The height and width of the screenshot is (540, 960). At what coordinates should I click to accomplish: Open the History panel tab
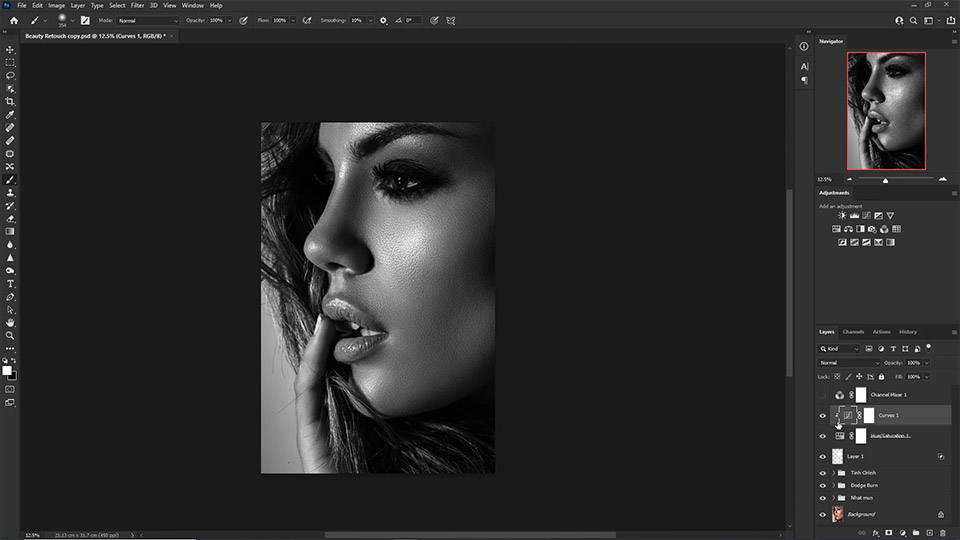(907, 332)
